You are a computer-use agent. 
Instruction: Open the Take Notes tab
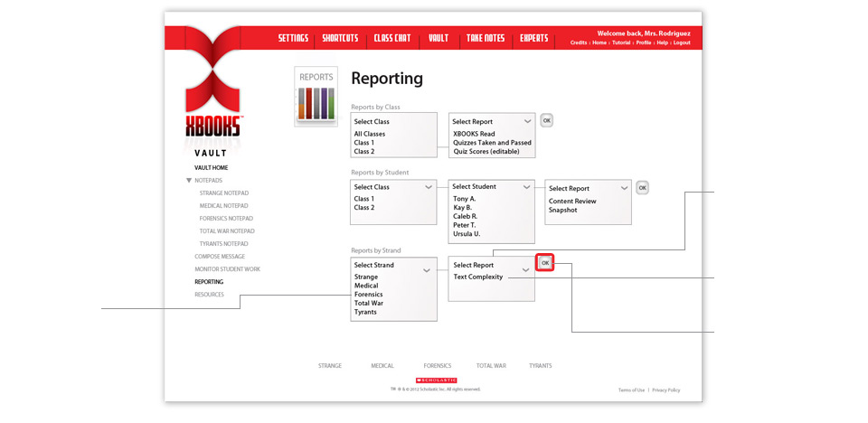point(485,38)
